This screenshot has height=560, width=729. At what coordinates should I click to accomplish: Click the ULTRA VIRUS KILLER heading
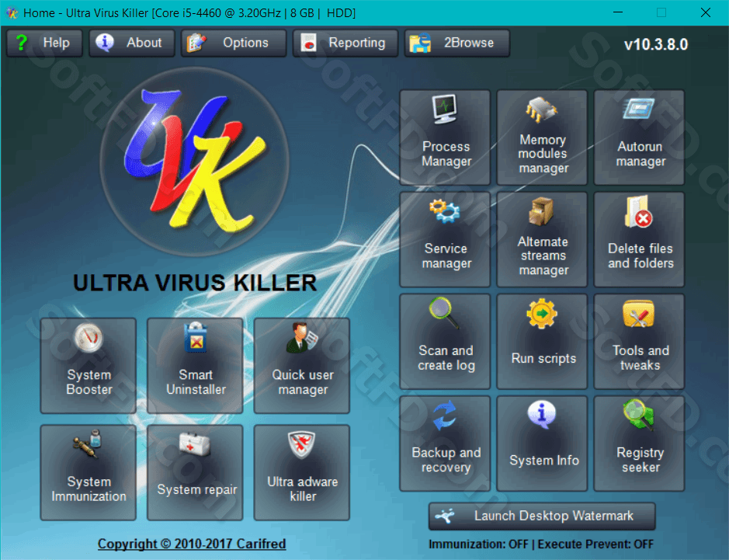[195, 283]
